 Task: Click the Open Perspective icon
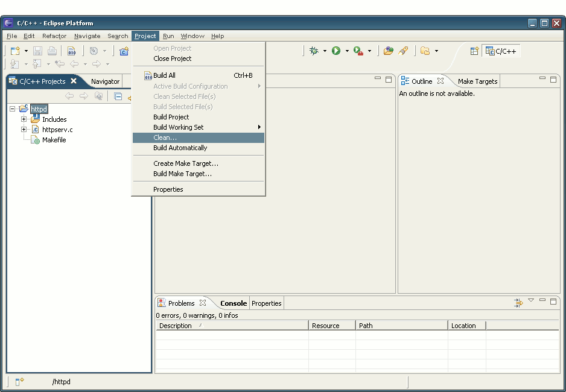tap(474, 51)
